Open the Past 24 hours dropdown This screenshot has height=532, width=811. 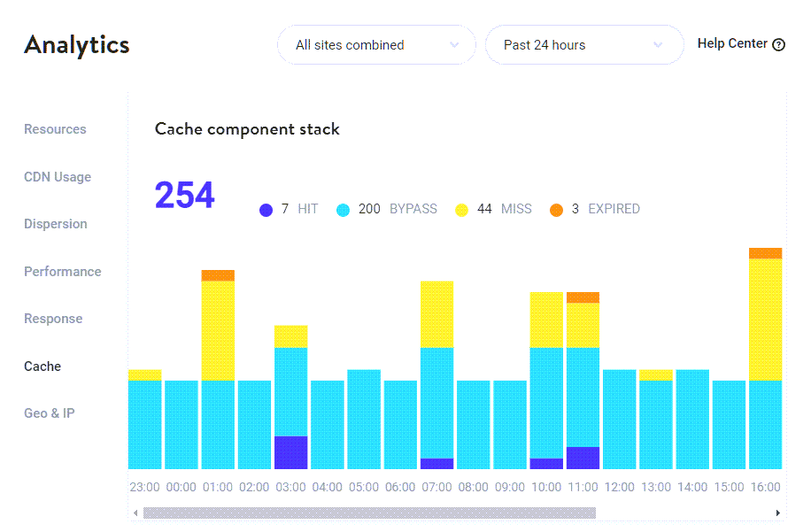coord(583,44)
